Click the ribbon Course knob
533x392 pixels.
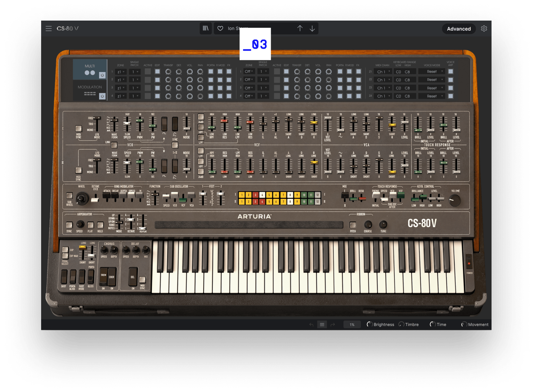tap(368, 225)
